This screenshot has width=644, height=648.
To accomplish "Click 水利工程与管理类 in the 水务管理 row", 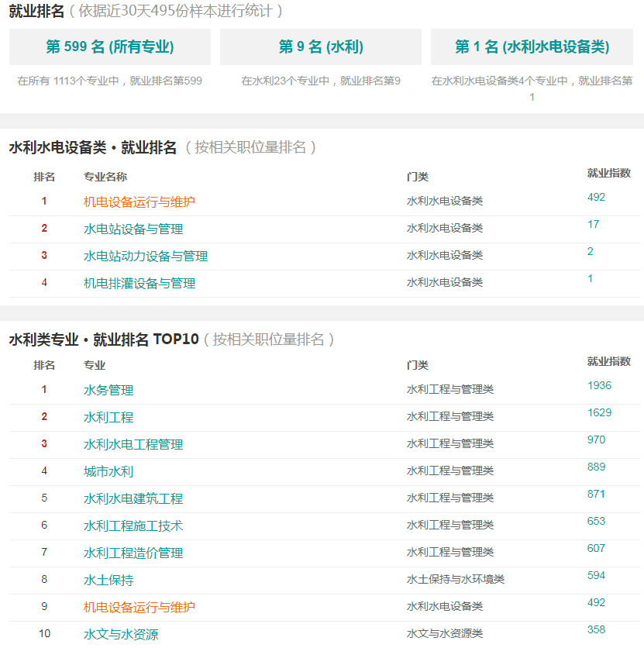I will point(450,389).
